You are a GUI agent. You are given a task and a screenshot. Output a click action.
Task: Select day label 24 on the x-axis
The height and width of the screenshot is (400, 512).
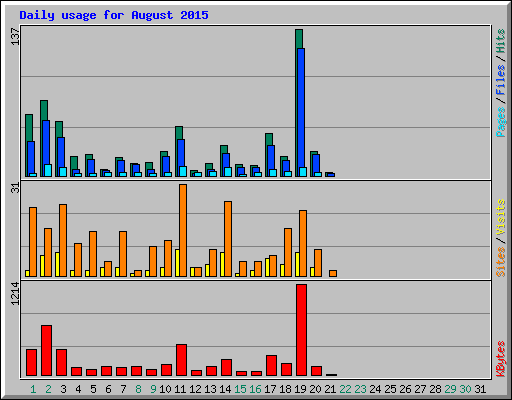point(375,389)
